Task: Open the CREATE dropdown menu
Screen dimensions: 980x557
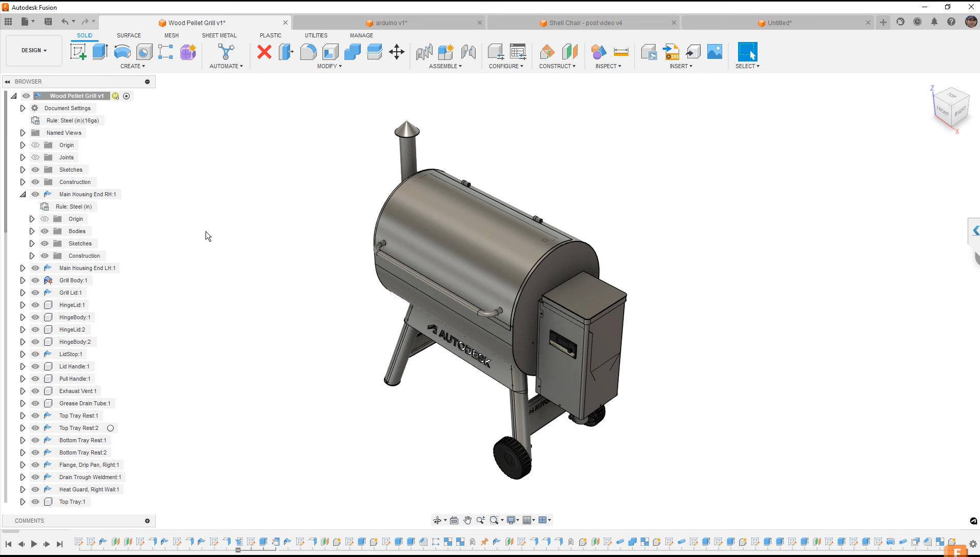Action: click(133, 66)
